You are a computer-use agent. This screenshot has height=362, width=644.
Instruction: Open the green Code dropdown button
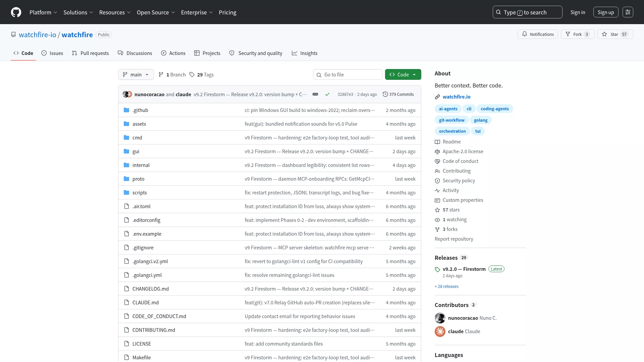(403, 75)
